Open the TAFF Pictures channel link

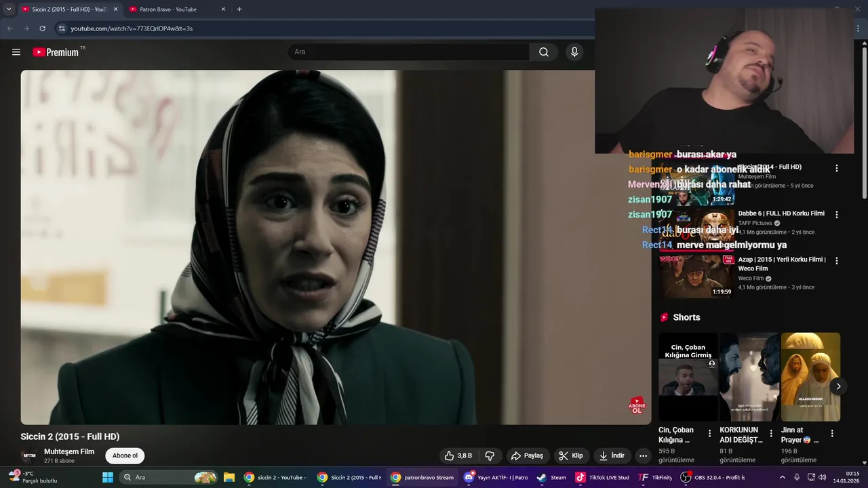point(755,223)
